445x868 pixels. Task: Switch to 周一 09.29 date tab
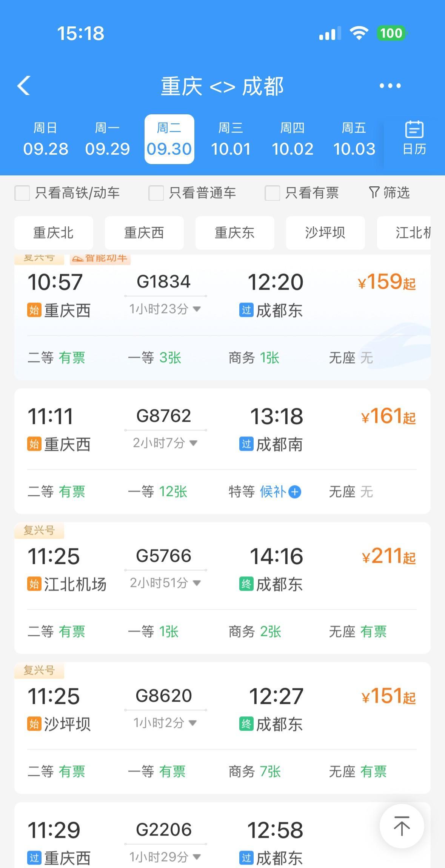pyautogui.click(x=108, y=139)
